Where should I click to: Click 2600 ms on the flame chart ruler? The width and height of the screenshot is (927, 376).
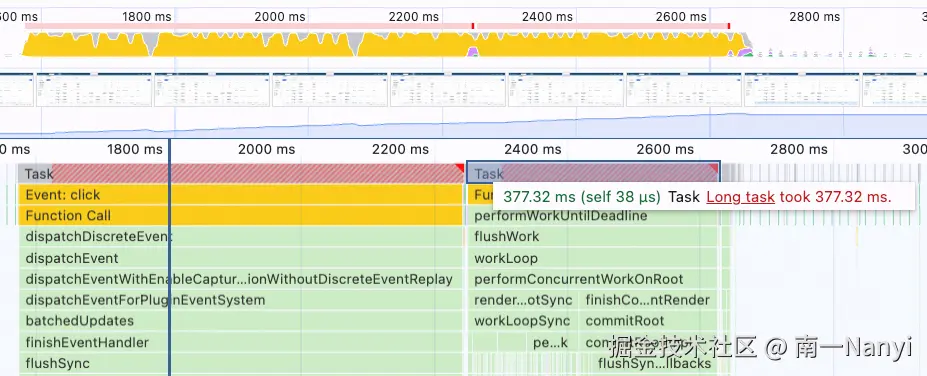pos(665,149)
